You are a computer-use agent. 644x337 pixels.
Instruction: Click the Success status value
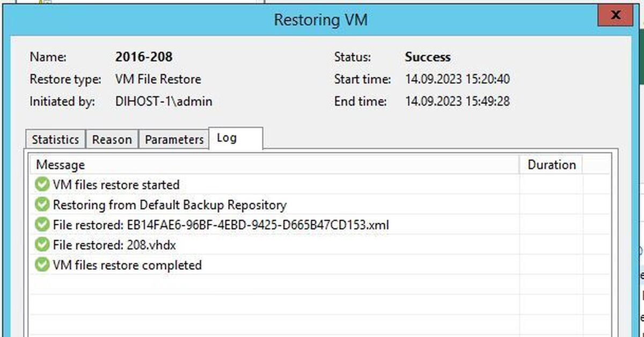(428, 57)
